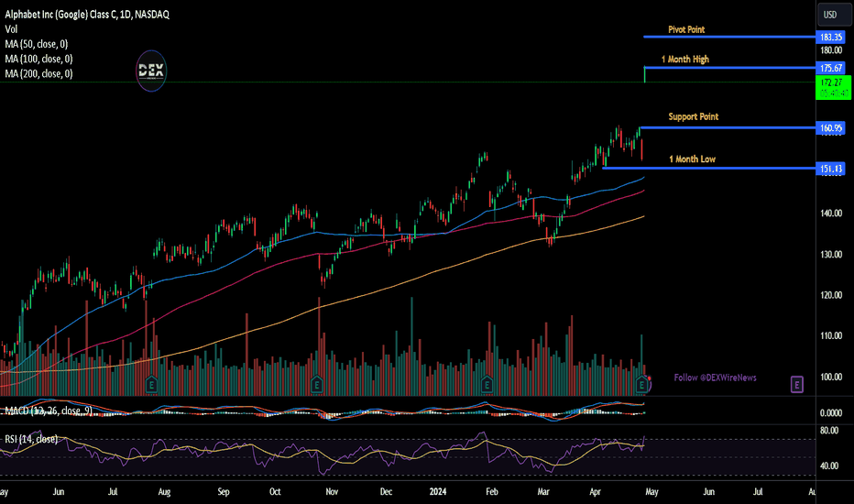Image resolution: width=854 pixels, height=504 pixels.
Task: Select the Vol indicator label
Action: point(11,29)
